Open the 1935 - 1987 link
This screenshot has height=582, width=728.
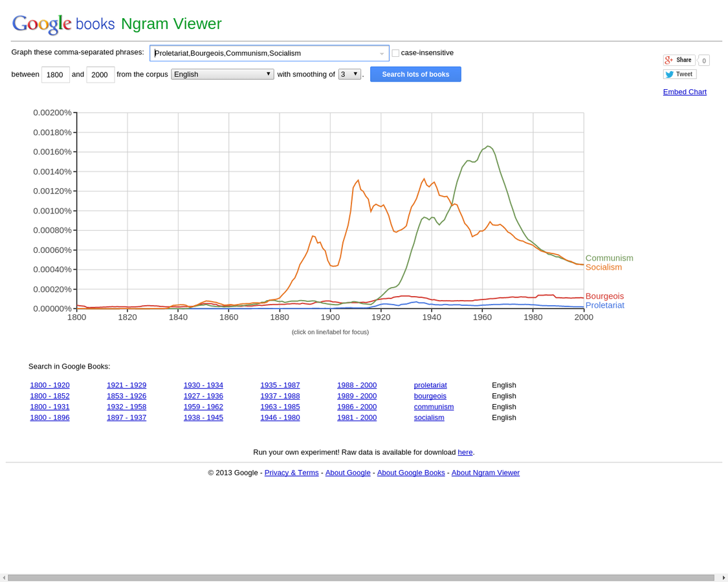(280, 385)
